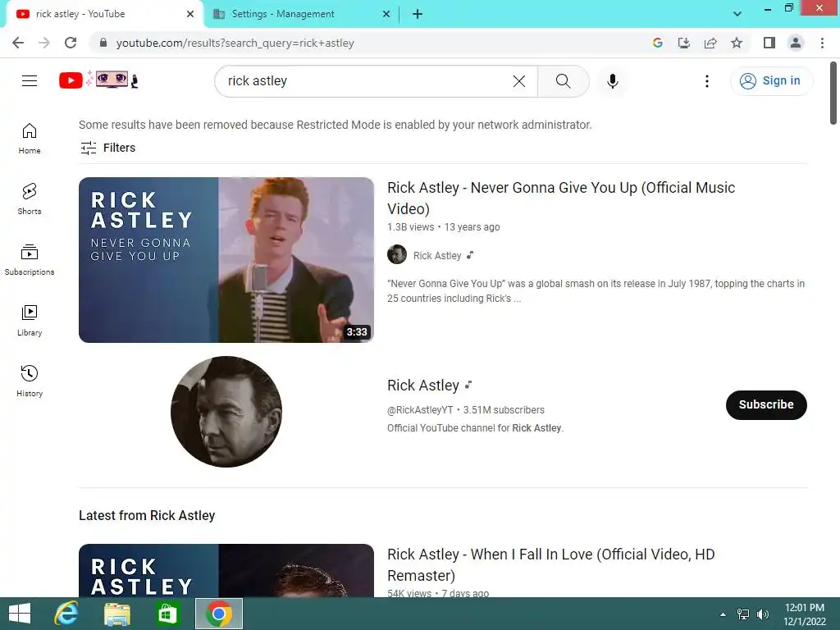Image resolution: width=840 pixels, height=630 pixels.
Task: Bookmark this page with the star icon
Action: pos(737,43)
